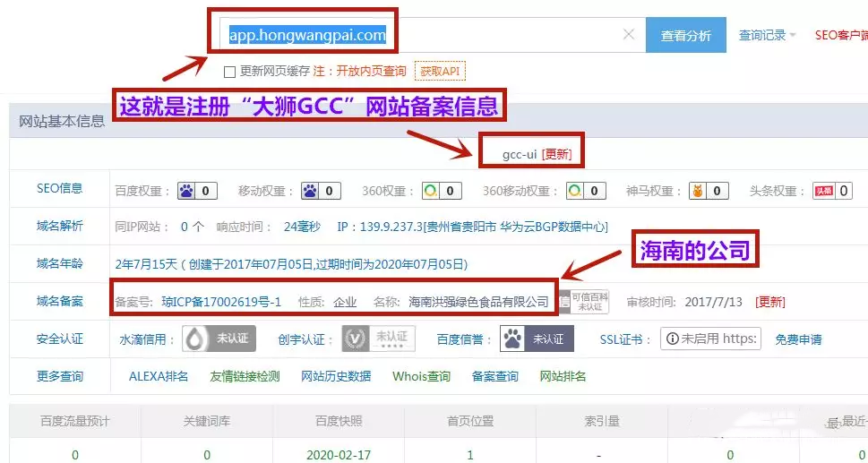Image resolution: width=868 pixels, height=463 pixels.
Task: Open the 网站历史数据 link
Action: [336, 377]
